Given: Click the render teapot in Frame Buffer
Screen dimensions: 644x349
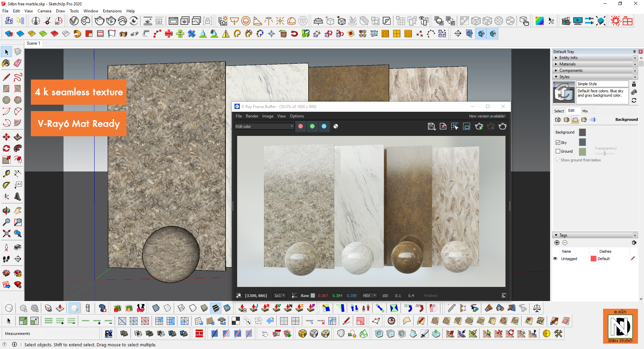Looking at the screenshot, I should point(502,127).
